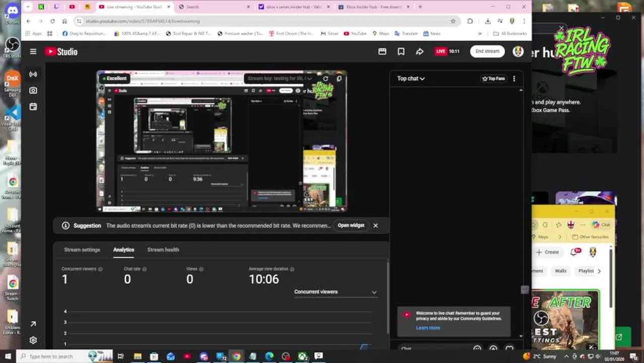Open the Chrome home button
Viewport: 644px width, 363px height.
tap(65, 21)
